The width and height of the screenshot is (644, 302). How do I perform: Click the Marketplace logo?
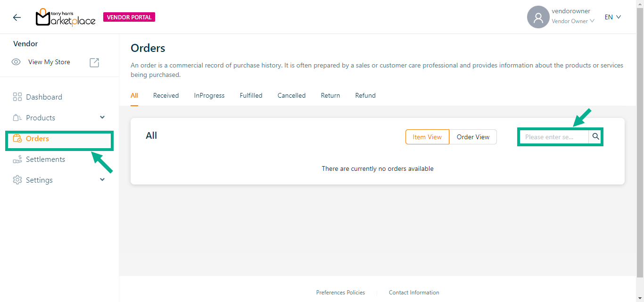coord(66,17)
